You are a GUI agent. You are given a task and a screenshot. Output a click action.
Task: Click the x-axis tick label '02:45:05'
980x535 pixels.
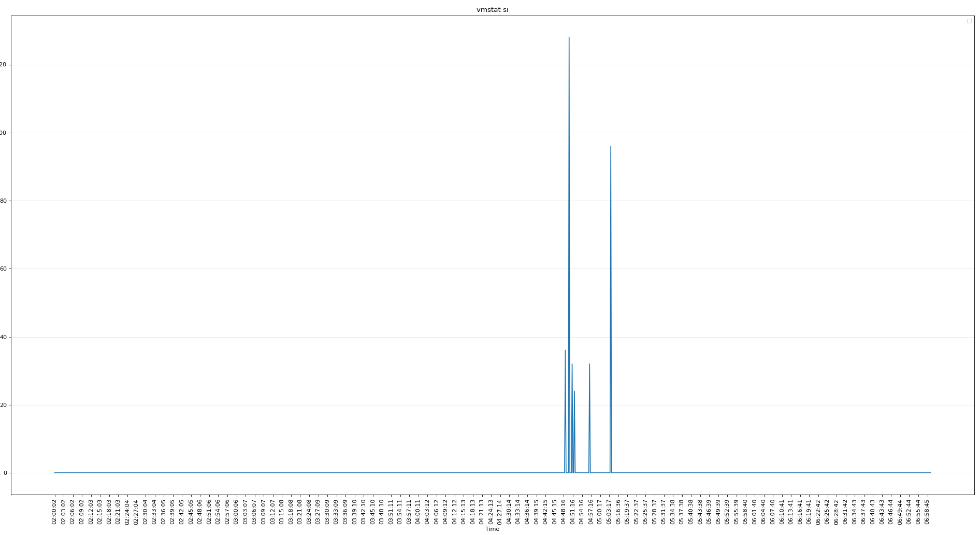tap(191, 512)
